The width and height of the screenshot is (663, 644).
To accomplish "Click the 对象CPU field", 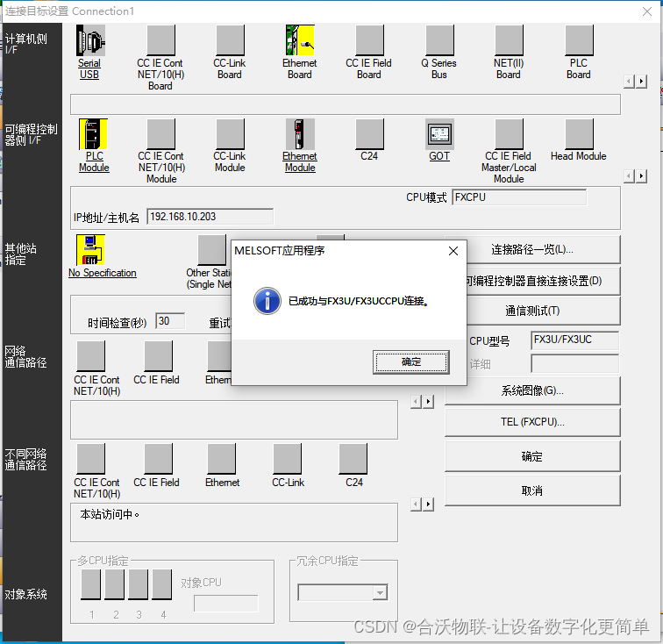I will click(x=225, y=604).
